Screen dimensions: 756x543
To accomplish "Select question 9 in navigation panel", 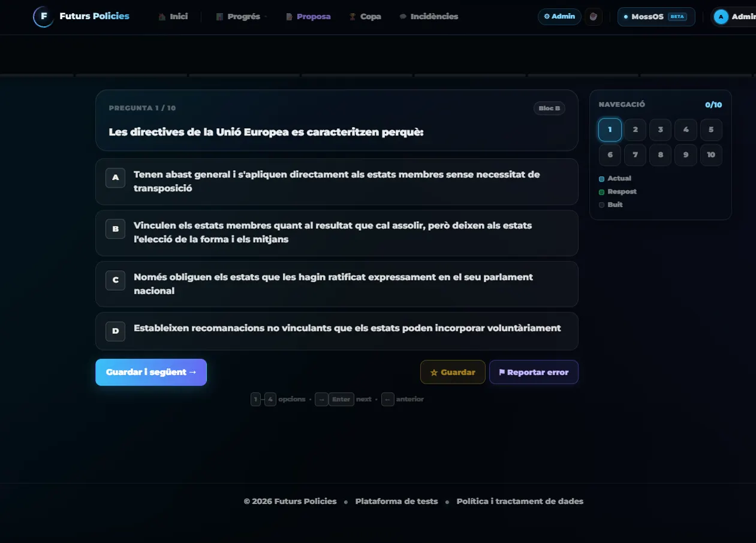I will (x=686, y=155).
